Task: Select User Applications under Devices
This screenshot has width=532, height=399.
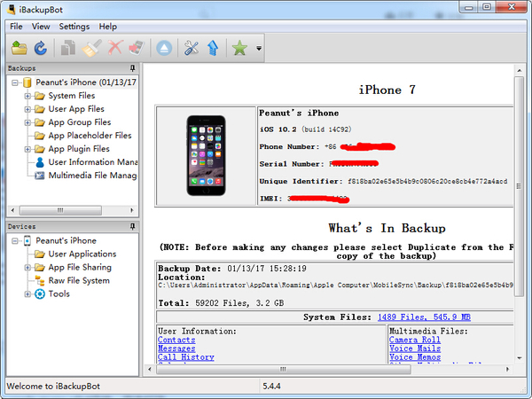Action: click(82, 254)
